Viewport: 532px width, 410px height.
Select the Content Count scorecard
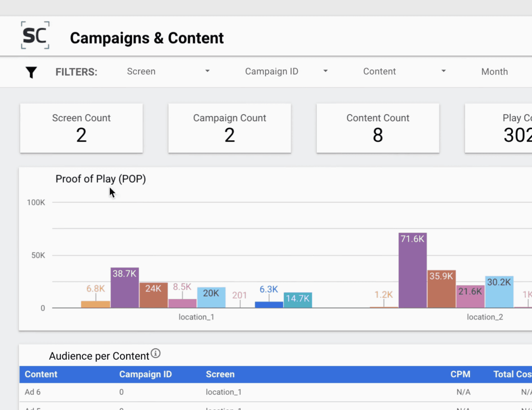[378, 128]
